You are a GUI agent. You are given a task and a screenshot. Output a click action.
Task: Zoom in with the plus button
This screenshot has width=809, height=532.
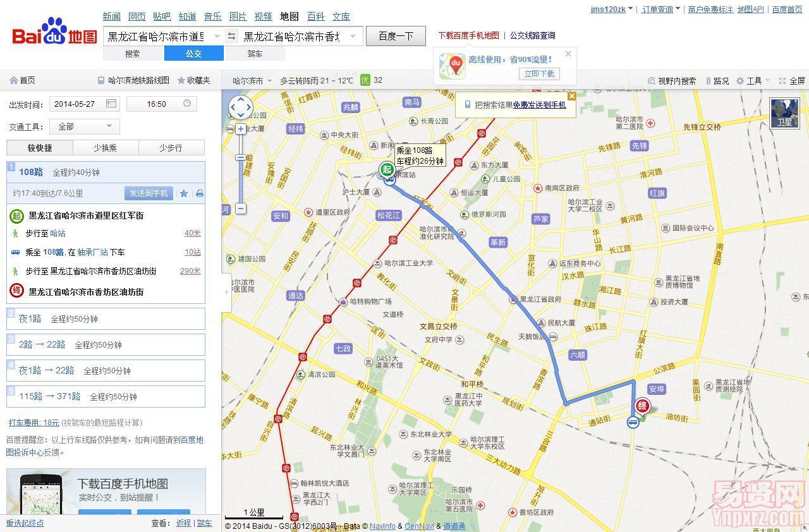[x=241, y=129]
